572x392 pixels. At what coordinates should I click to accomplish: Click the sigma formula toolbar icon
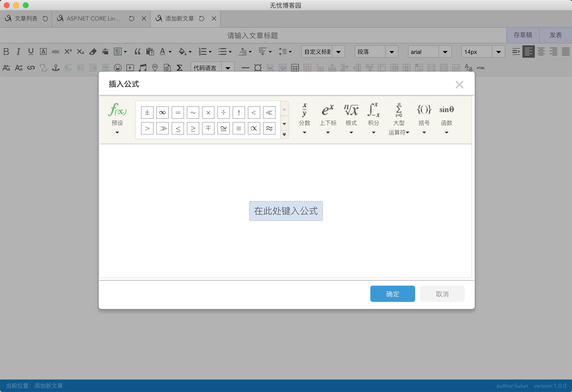pyautogui.click(x=179, y=68)
